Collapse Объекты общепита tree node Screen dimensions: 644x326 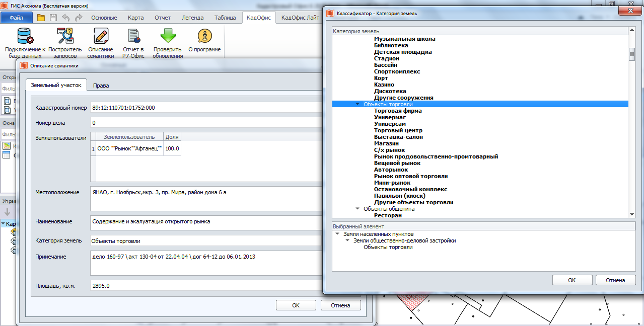(357, 209)
